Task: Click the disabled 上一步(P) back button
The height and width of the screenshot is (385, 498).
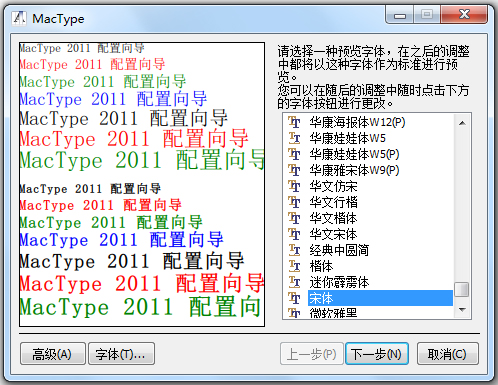Action: tap(312, 354)
